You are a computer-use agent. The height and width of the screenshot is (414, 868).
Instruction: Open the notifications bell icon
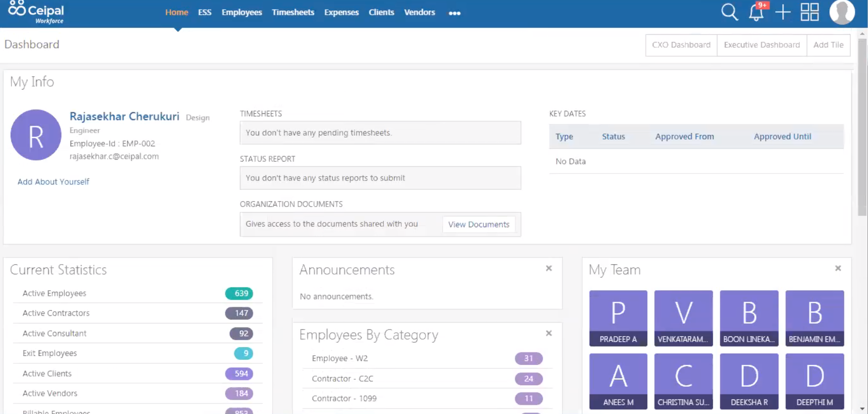(756, 13)
